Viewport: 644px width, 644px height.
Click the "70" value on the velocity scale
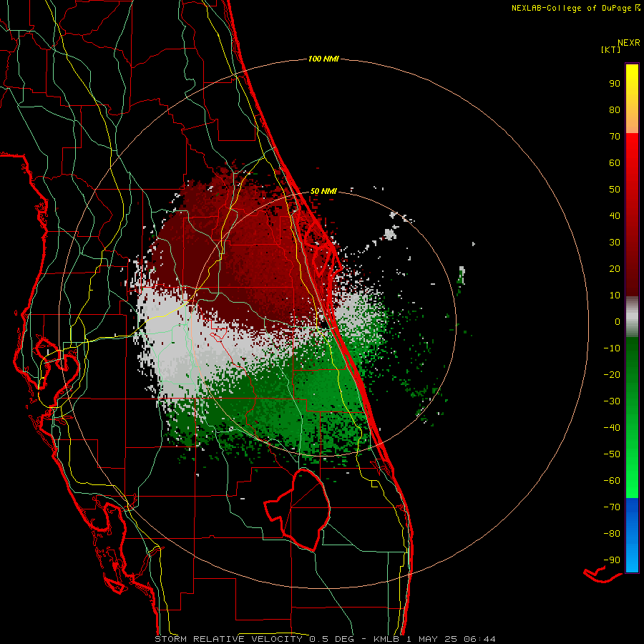(x=615, y=137)
